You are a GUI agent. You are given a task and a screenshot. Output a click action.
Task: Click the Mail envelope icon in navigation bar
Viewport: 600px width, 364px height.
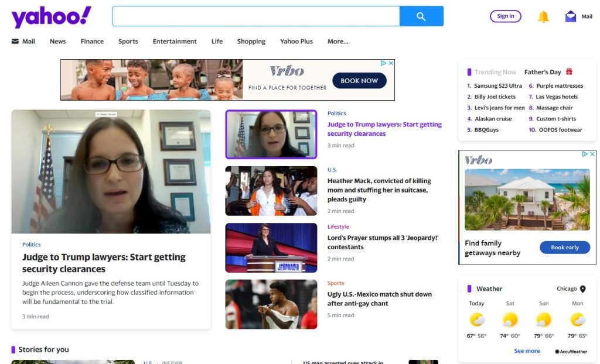click(15, 41)
